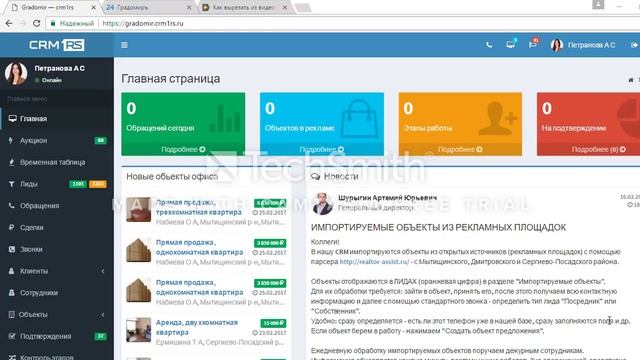The width and height of the screenshot is (640, 360).
Task: Click the home breadcrumb icon
Action: pos(631,80)
